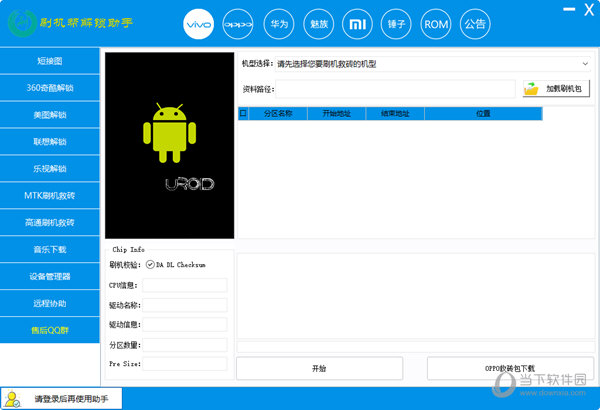The width and height of the screenshot is (600, 410).
Task: Open 远程协助 sidebar item
Action: tap(50, 304)
